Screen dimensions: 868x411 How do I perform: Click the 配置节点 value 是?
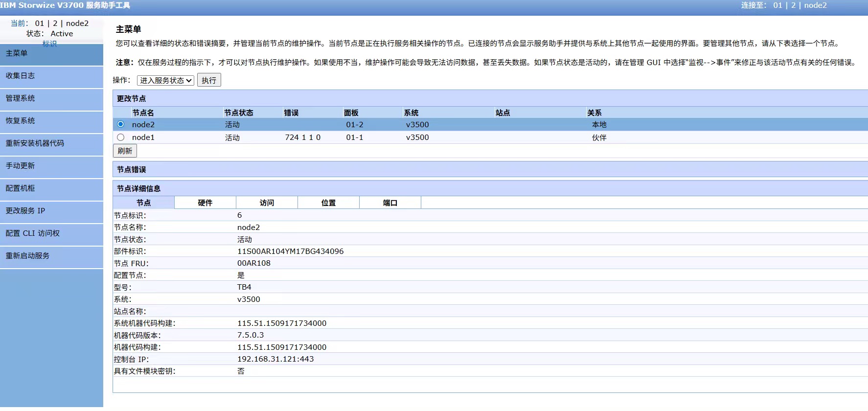tap(241, 275)
